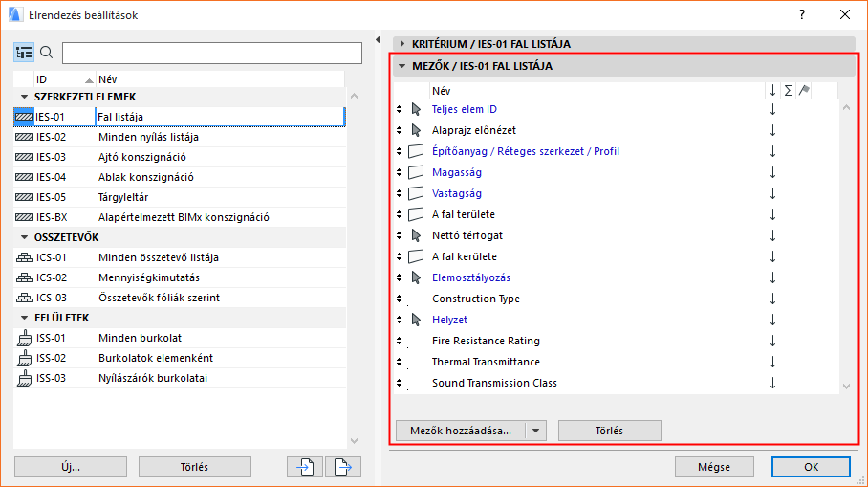
Task: Click the component icon beside ICS-02
Action: point(25,277)
